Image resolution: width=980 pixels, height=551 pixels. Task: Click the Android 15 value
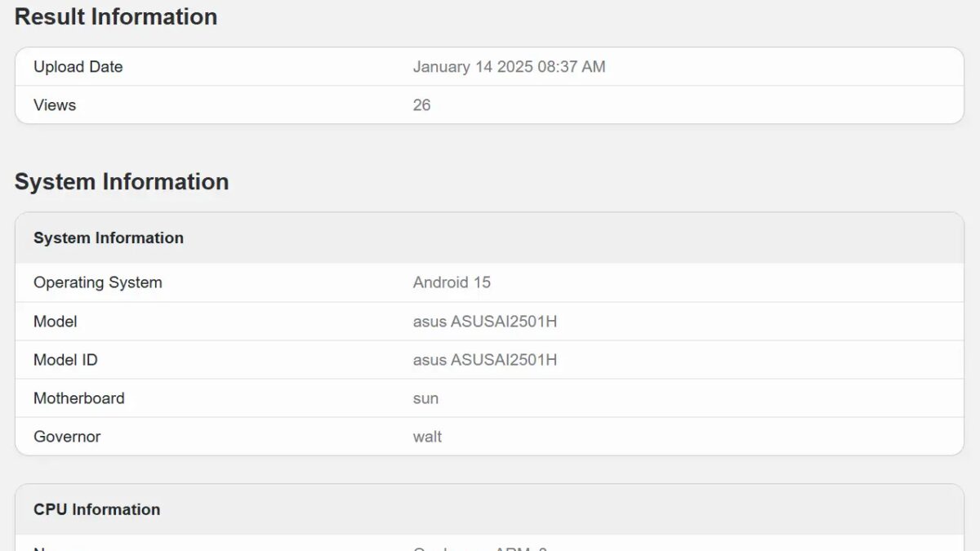(452, 282)
